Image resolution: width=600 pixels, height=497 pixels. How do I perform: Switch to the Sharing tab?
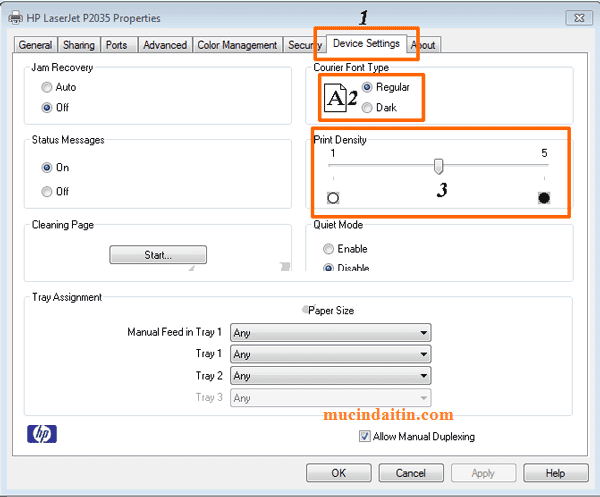coord(79,45)
